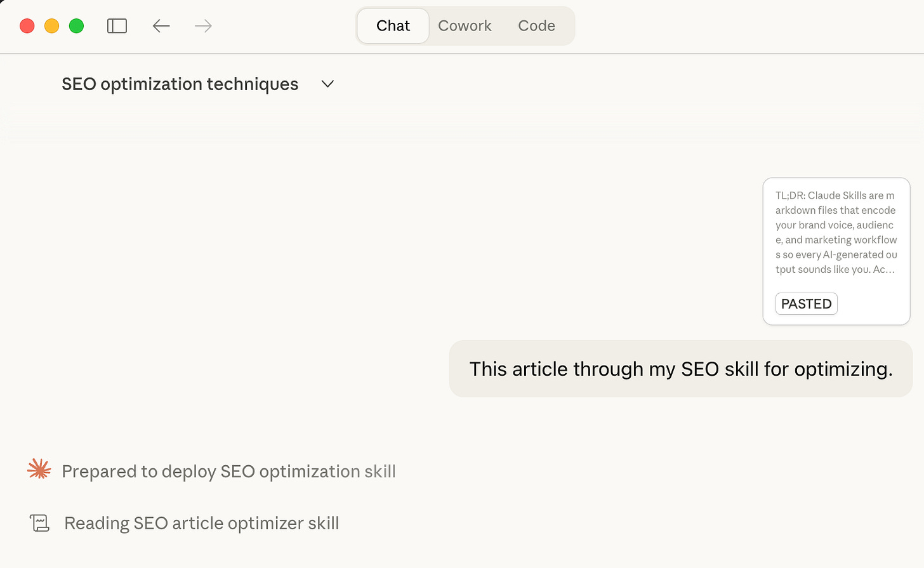
Task: Click the SEO optimization techniques title
Action: click(180, 84)
